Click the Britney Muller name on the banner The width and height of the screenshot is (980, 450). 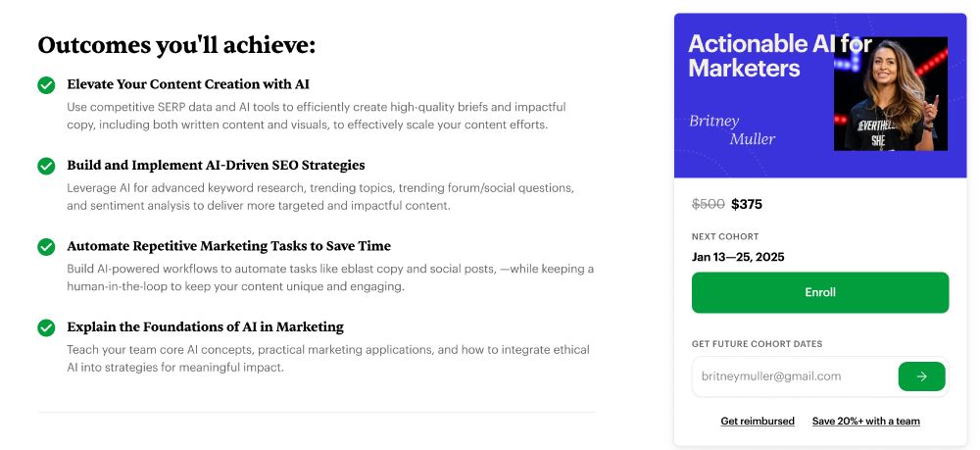tap(732, 129)
